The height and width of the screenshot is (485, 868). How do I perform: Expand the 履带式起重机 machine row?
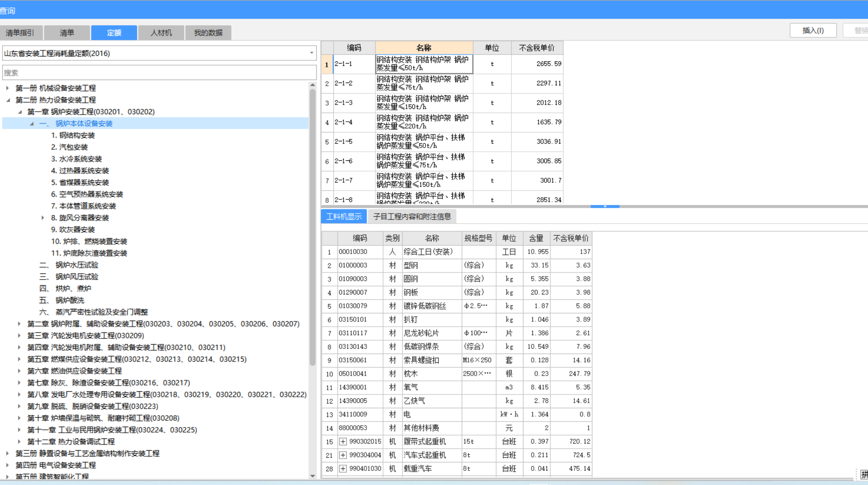point(343,442)
